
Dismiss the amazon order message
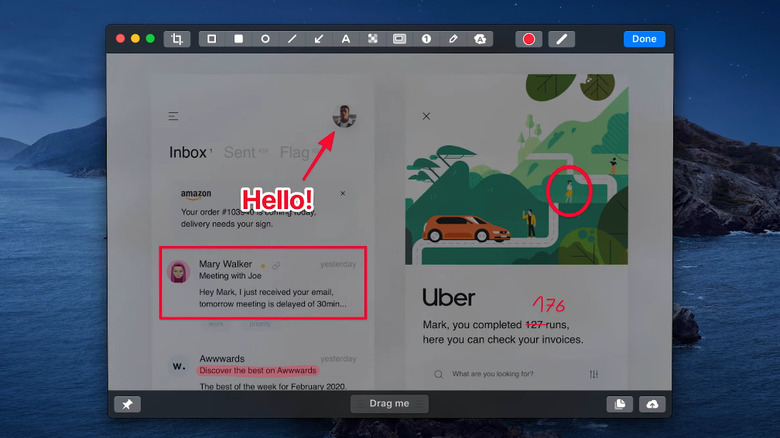click(x=343, y=193)
